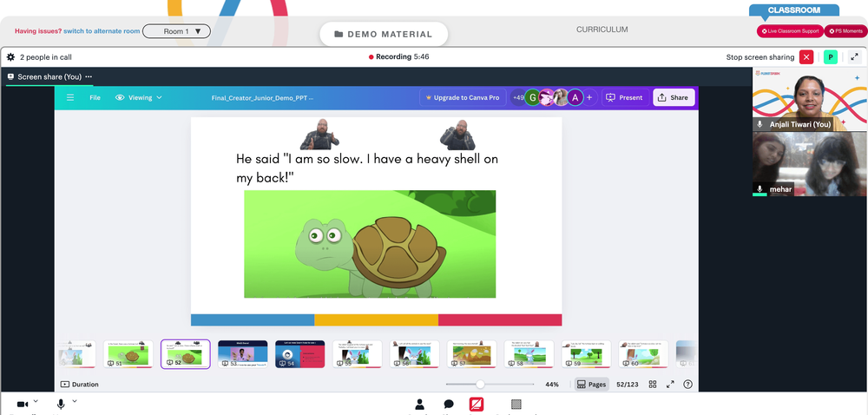Open the Canva help question icon
Image resolution: width=868 pixels, height=415 pixels.
[x=688, y=384]
